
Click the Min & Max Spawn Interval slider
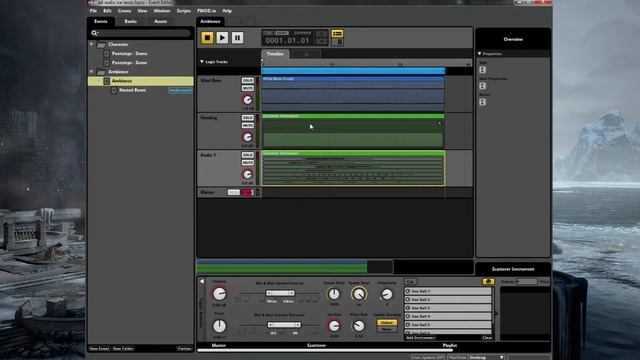[280, 293]
